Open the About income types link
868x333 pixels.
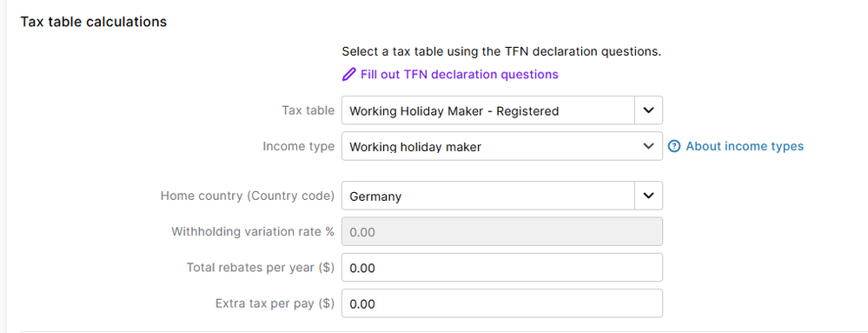pyautogui.click(x=745, y=146)
